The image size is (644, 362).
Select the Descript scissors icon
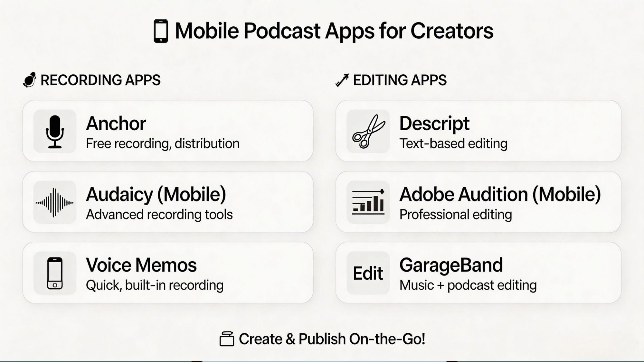(368, 131)
